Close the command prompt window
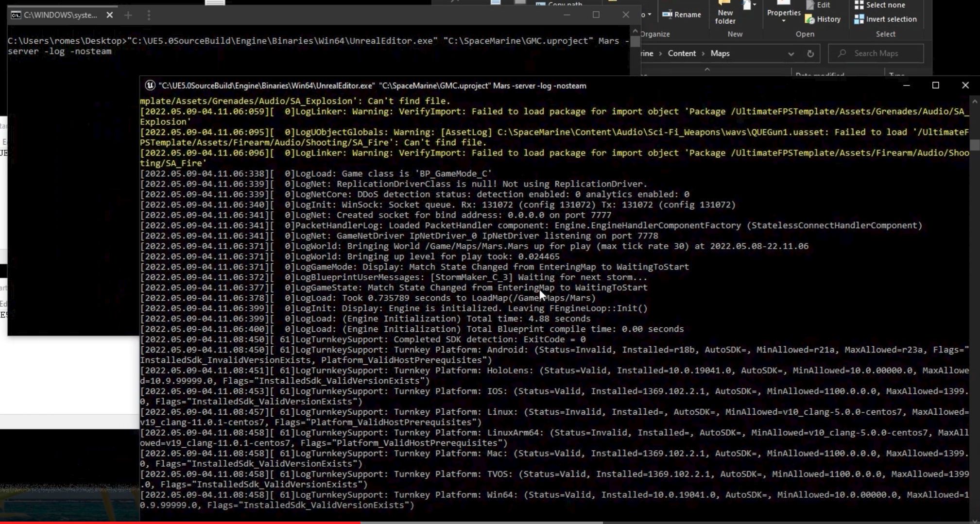 pyautogui.click(x=626, y=15)
